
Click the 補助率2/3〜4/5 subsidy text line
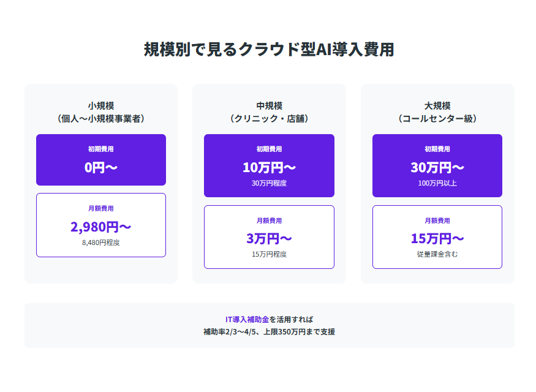tap(269, 332)
